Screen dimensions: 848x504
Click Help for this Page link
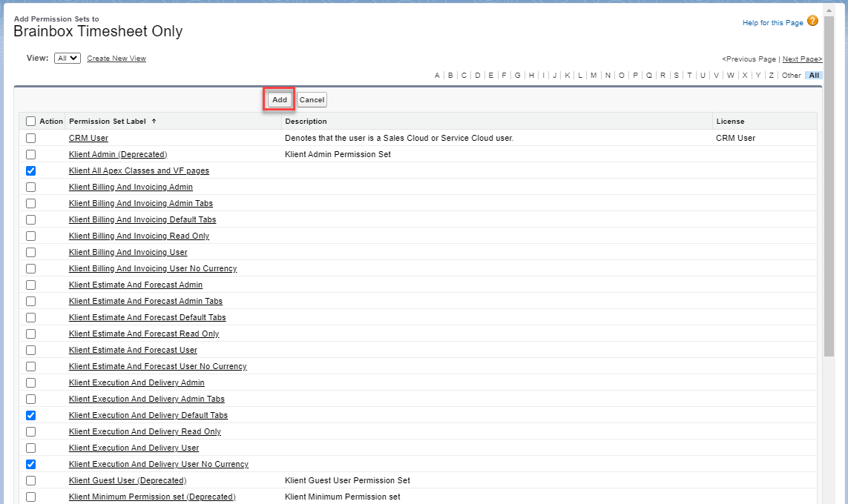click(x=772, y=22)
